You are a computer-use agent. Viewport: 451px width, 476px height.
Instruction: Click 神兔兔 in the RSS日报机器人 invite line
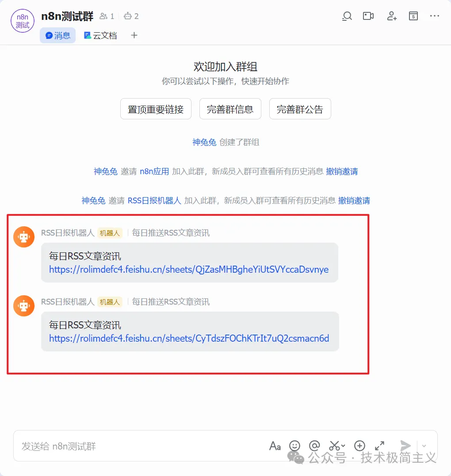94,201
